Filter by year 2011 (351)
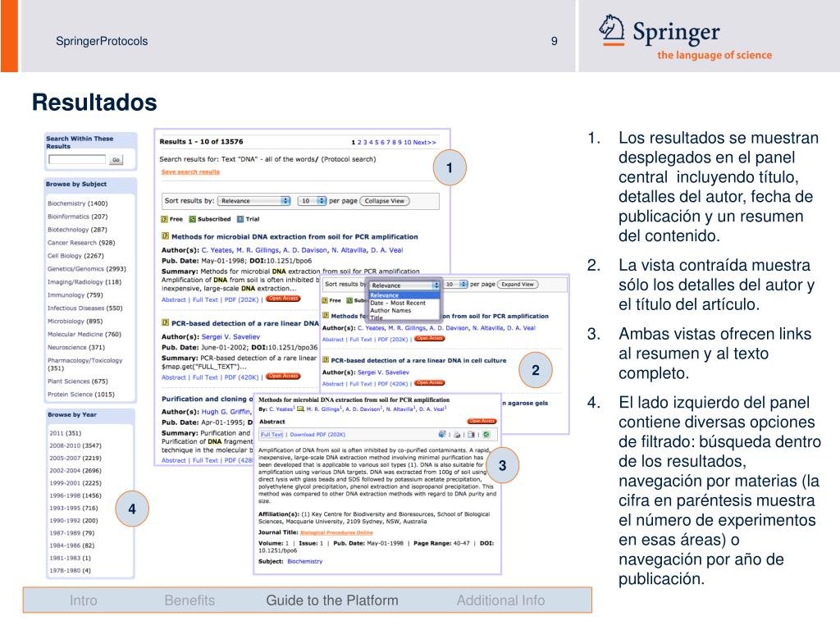 [x=66, y=433]
